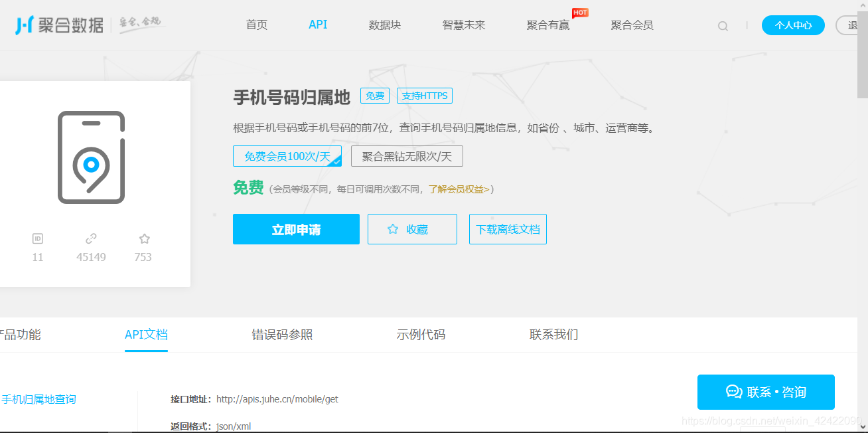
Task: Click the phone location product icon
Action: point(92,157)
